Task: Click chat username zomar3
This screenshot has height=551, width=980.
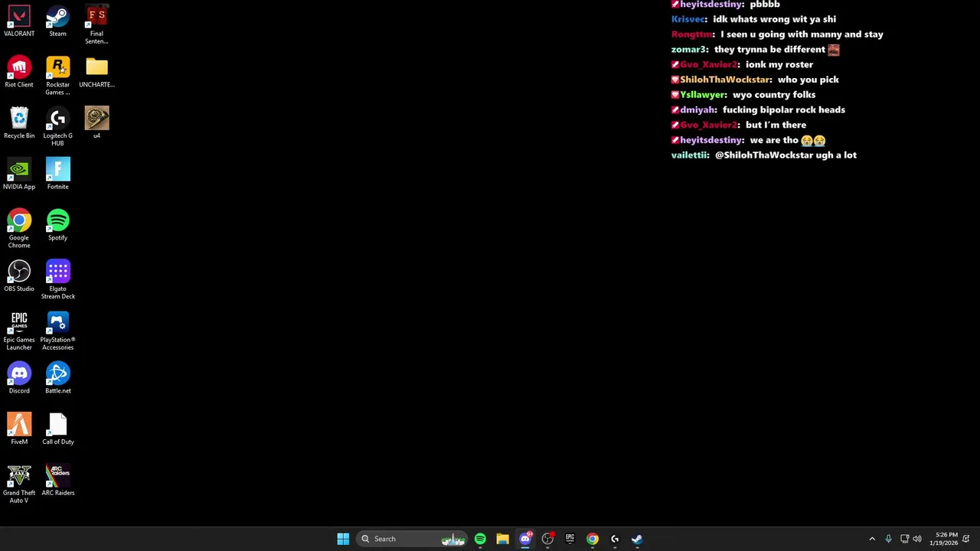Action: (x=690, y=50)
